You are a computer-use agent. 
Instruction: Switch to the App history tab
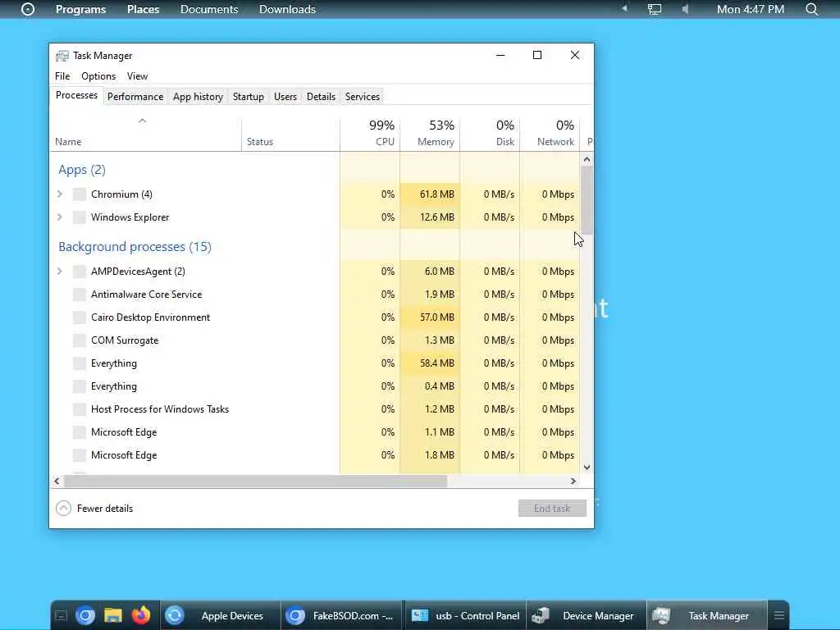pyautogui.click(x=198, y=97)
